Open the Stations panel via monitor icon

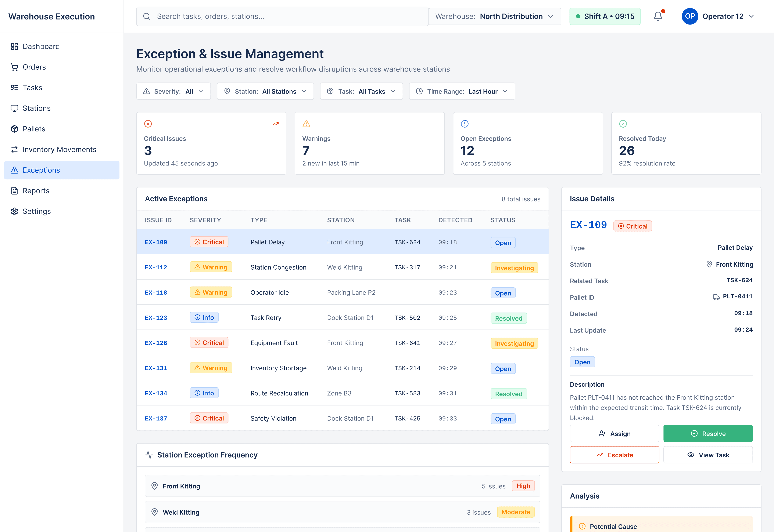[36, 108]
